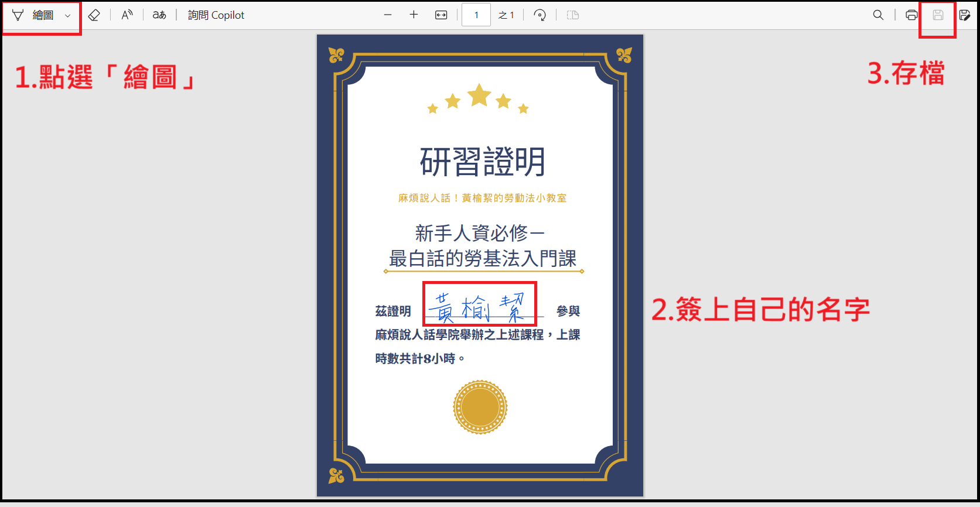Save the PDF with the disk icon
Screen dimensions: 980x507
[x=938, y=15]
